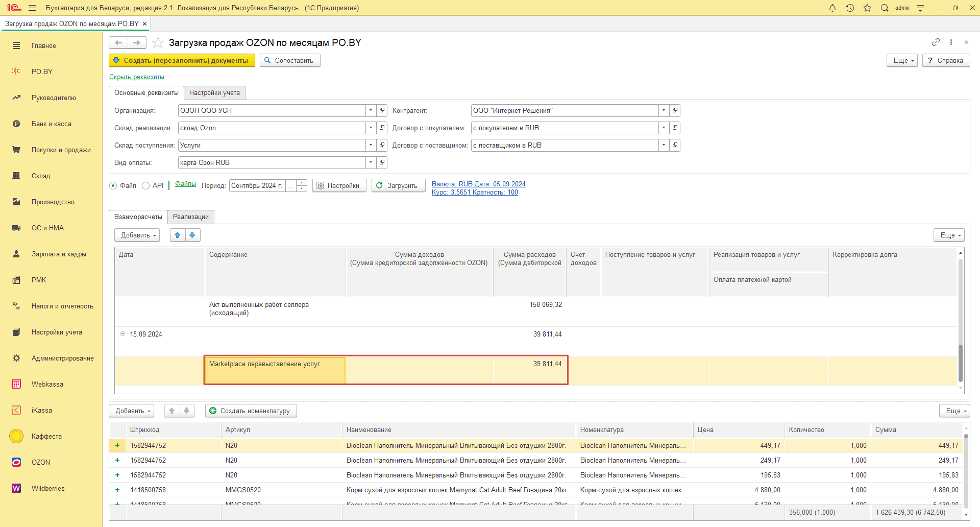Open the top Еще dropdown menu
Image resolution: width=980 pixels, height=527 pixels.
point(902,60)
